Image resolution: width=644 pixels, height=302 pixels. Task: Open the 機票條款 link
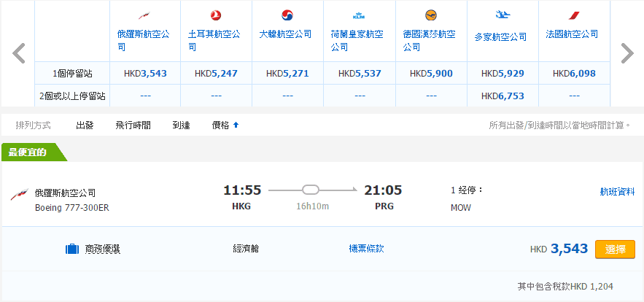coord(366,249)
